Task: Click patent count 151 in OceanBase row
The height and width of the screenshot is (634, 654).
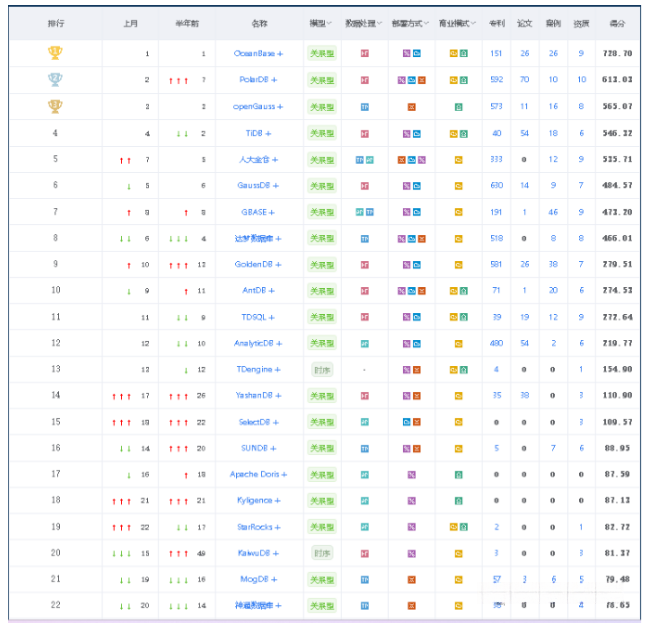Action: point(496,53)
